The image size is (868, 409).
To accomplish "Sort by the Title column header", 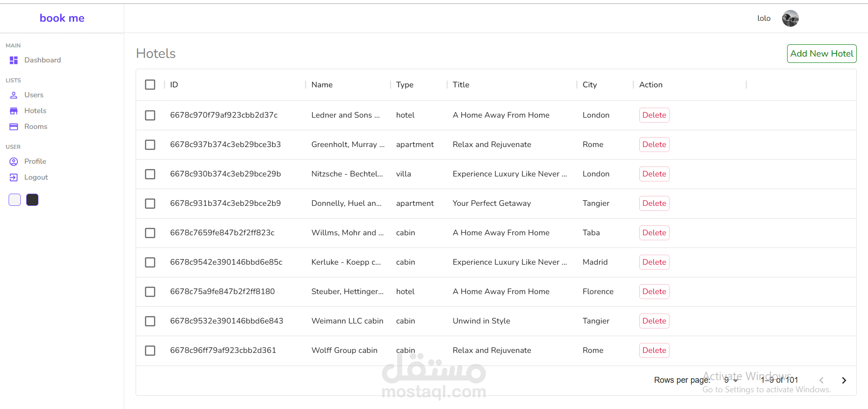I will 461,85.
